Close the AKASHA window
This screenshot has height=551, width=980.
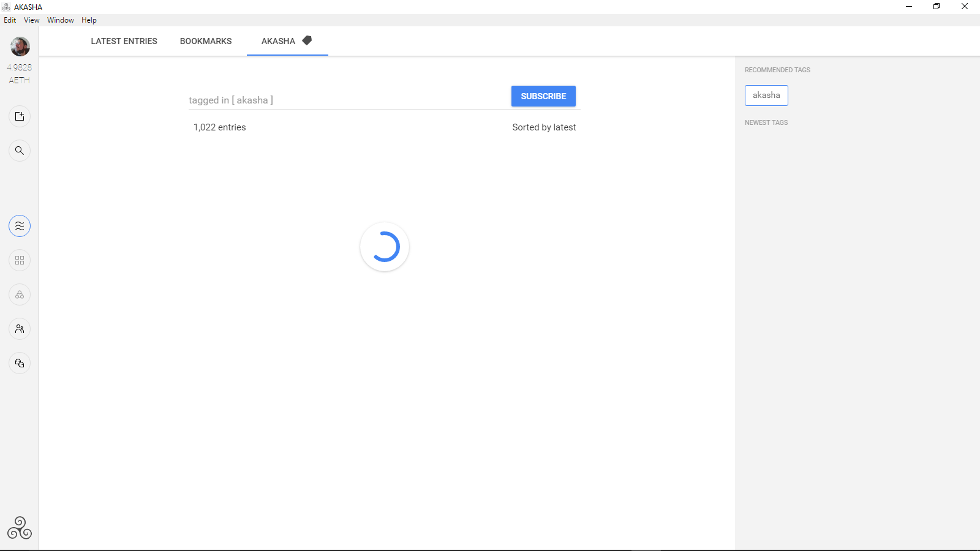click(x=965, y=7)
